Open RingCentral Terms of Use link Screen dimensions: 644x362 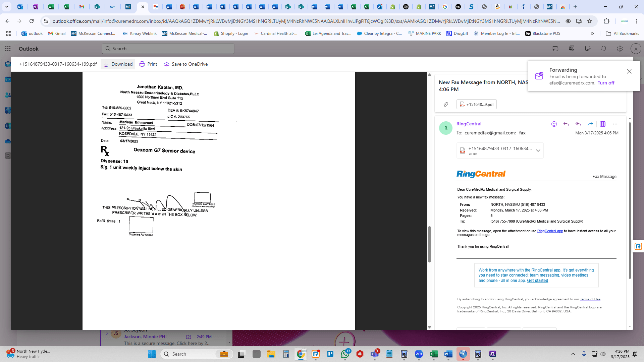590,299
